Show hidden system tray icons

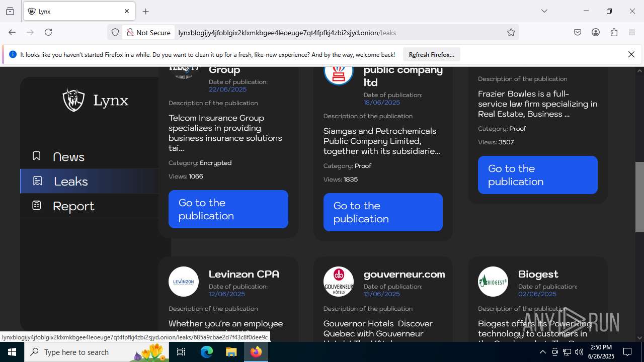(x=542, y=352)
